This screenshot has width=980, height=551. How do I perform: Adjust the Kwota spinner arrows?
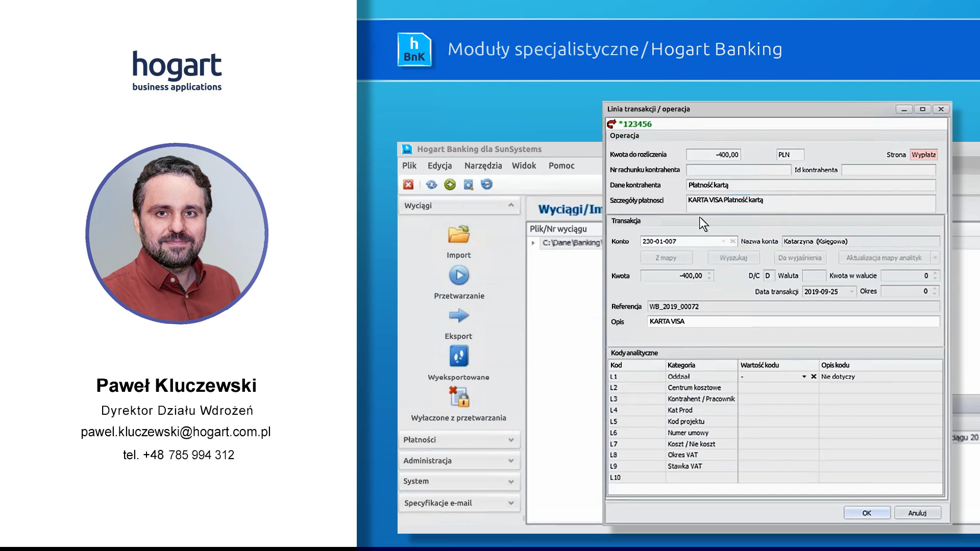click(x=709, y=276)
